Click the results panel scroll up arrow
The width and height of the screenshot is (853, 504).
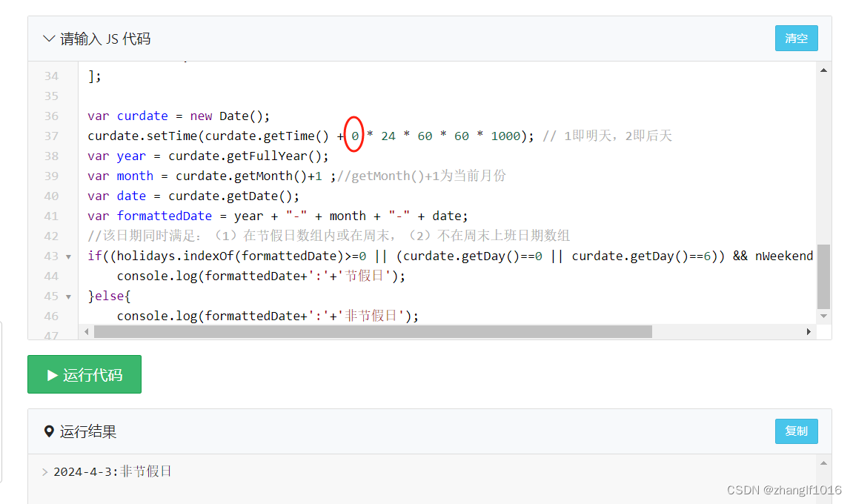point(823,463)
